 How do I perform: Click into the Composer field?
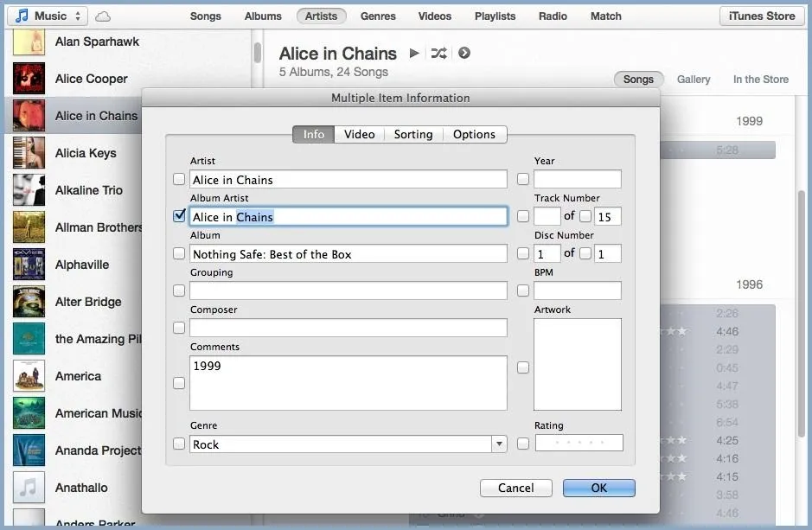pyautogui.click(x=348, y=328)
